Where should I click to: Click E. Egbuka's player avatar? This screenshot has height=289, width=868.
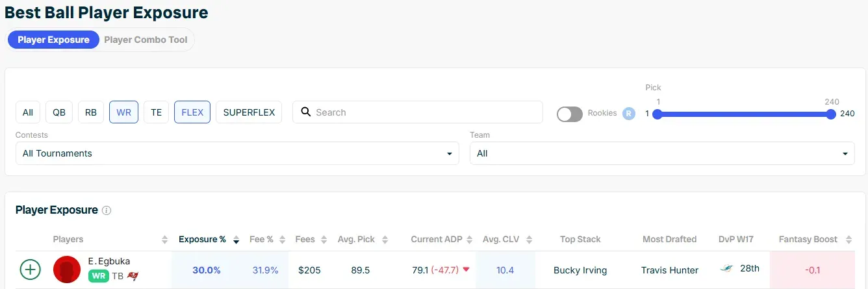(x=67, y=269)
